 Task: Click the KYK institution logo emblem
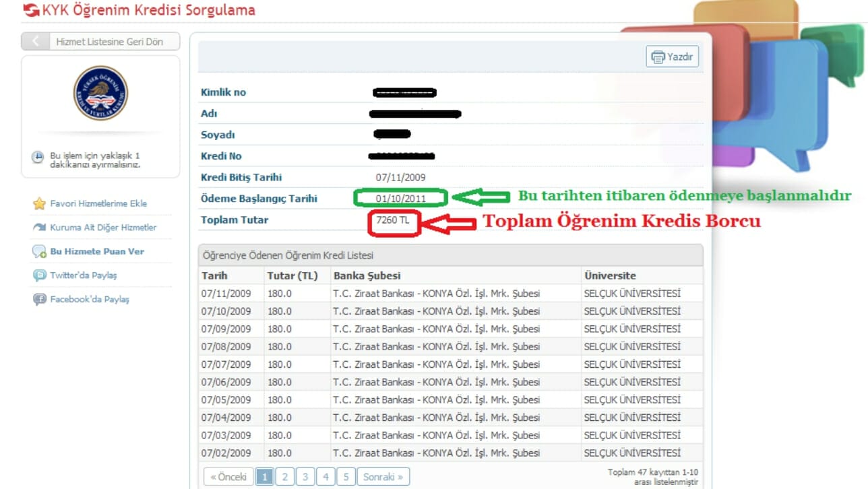click(100, 93)
